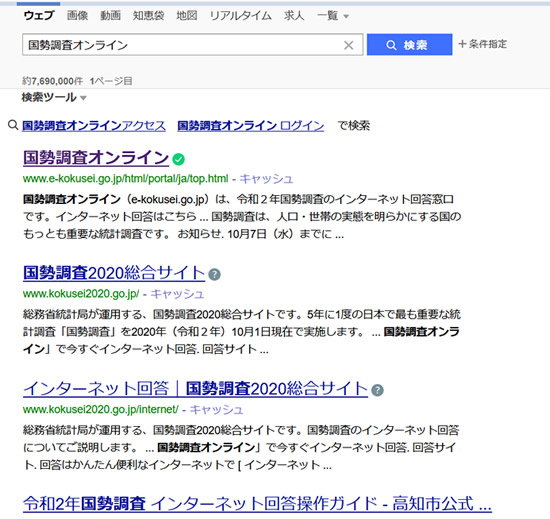Open the 知恵袋 tab
Image resolution: width=550 pixels, height=519 pixels.
(x=149, y=15)
